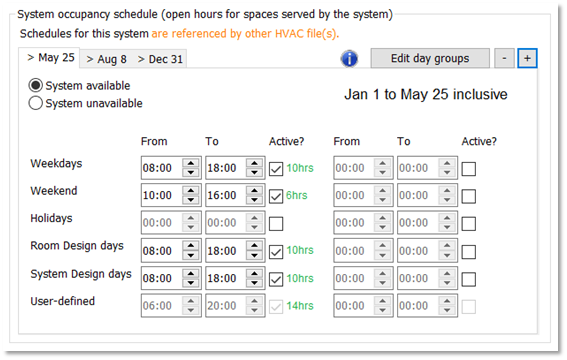Screen dimensions: 567x360
Task: Click the blue information icon
Action: [349, 59]
